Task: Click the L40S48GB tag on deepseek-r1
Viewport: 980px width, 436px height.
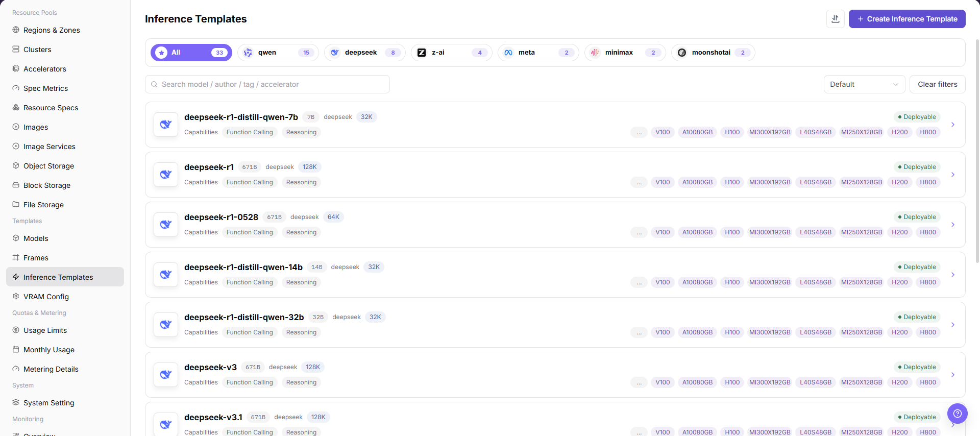Action: pyautogui.click(x=816, y=182)
